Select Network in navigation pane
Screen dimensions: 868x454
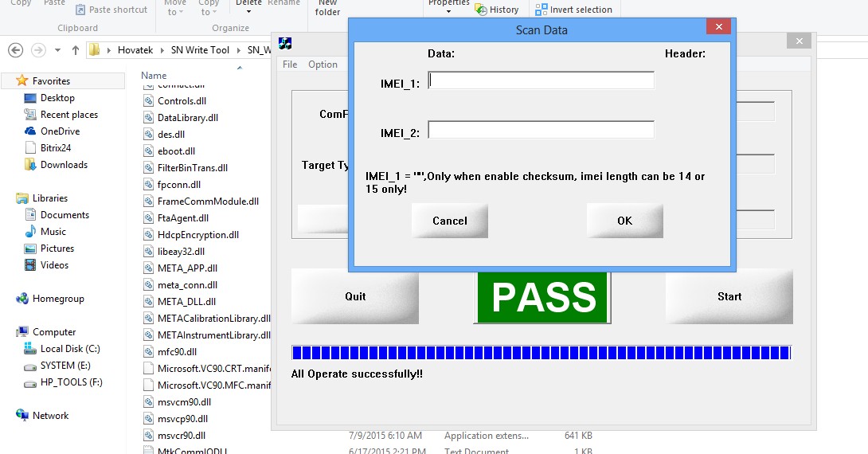(x=50, y=415)
